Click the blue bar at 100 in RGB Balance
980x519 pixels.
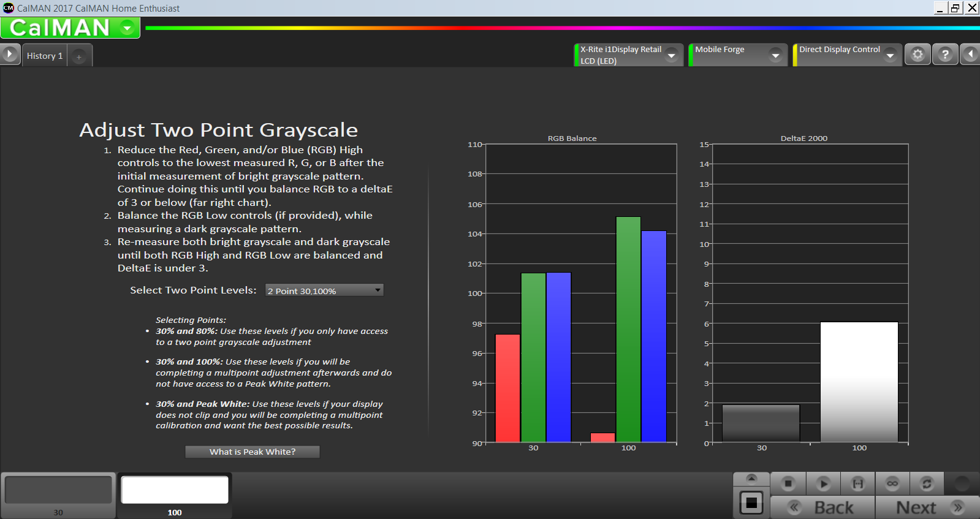coord(654,336)
